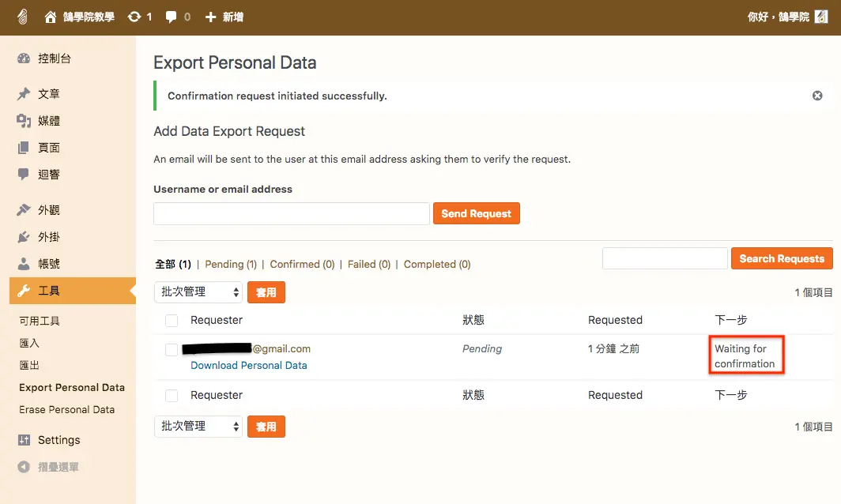Focus the Username or email address field
Screen dimensions: 841x504
(291, 213)
